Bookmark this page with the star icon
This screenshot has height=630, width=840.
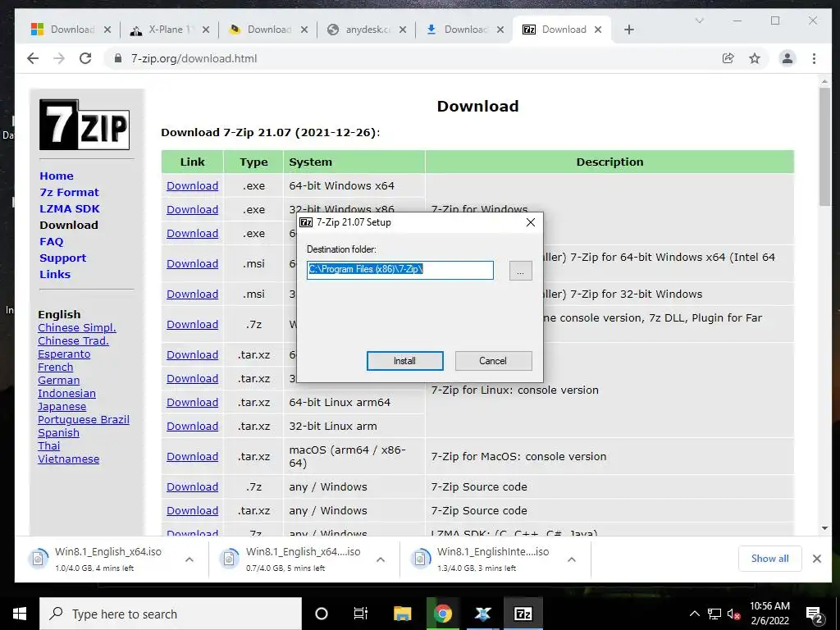point(755,58)
